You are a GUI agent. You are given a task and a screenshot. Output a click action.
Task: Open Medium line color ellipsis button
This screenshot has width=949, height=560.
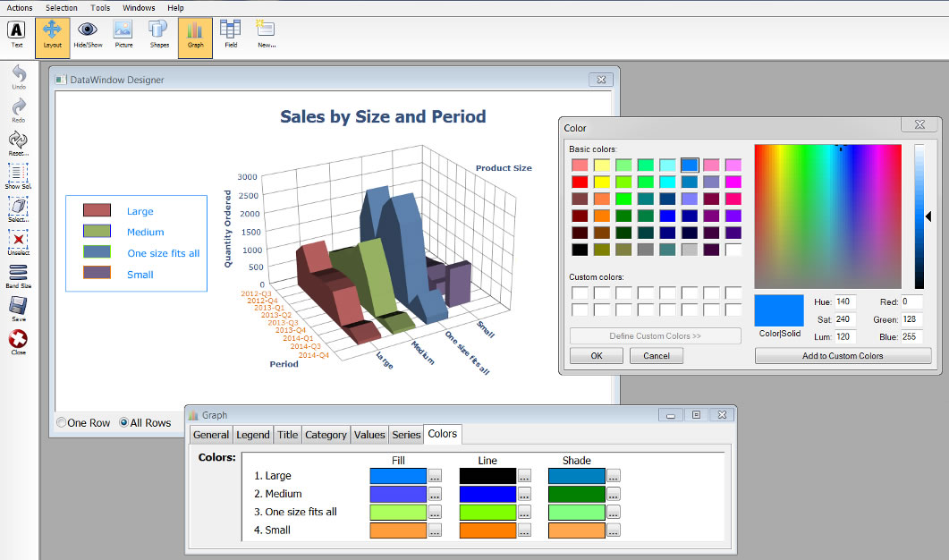[524, 494]
